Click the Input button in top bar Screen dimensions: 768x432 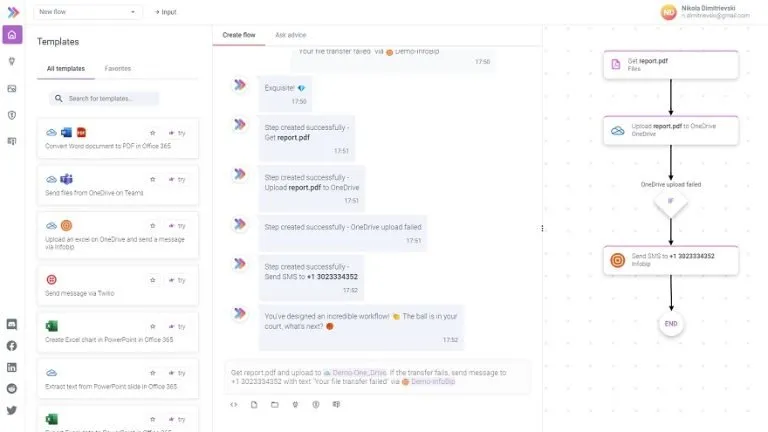point(166,12)
